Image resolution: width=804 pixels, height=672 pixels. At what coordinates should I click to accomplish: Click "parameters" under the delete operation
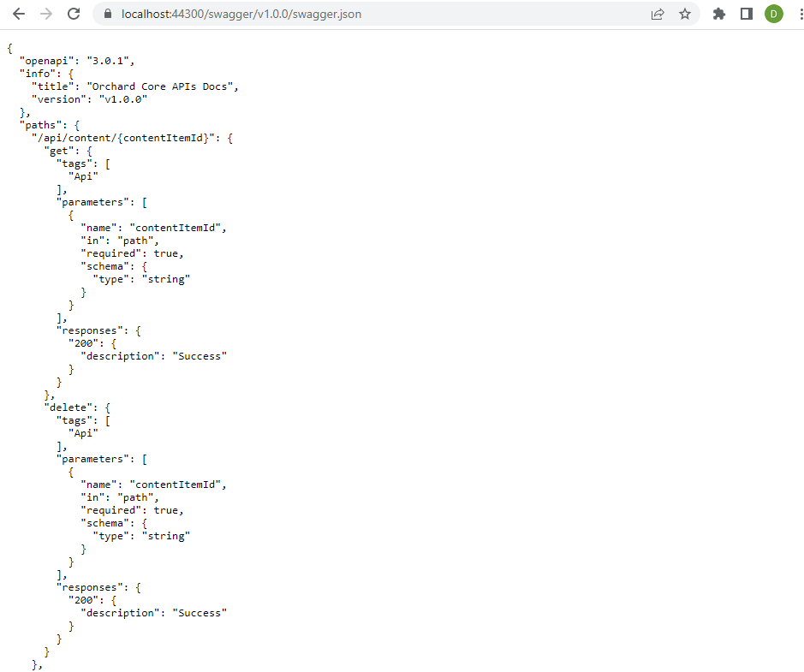[95, 459]
